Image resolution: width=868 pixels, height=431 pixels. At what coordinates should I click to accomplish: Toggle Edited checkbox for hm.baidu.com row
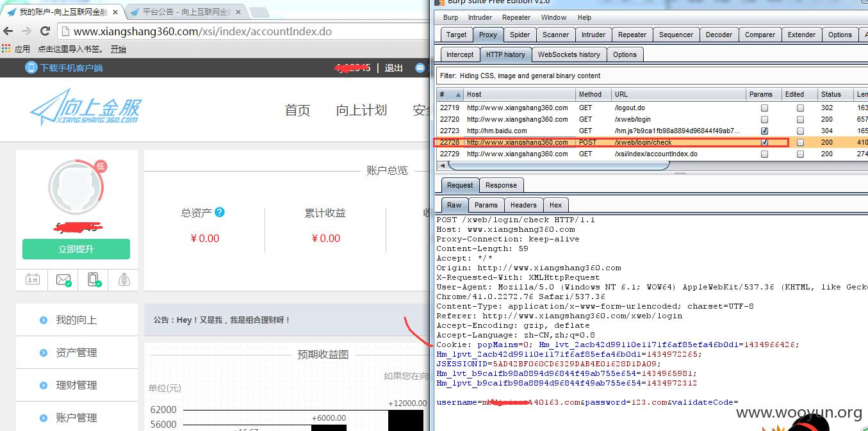pyautogui.click(x=800, y=131)
